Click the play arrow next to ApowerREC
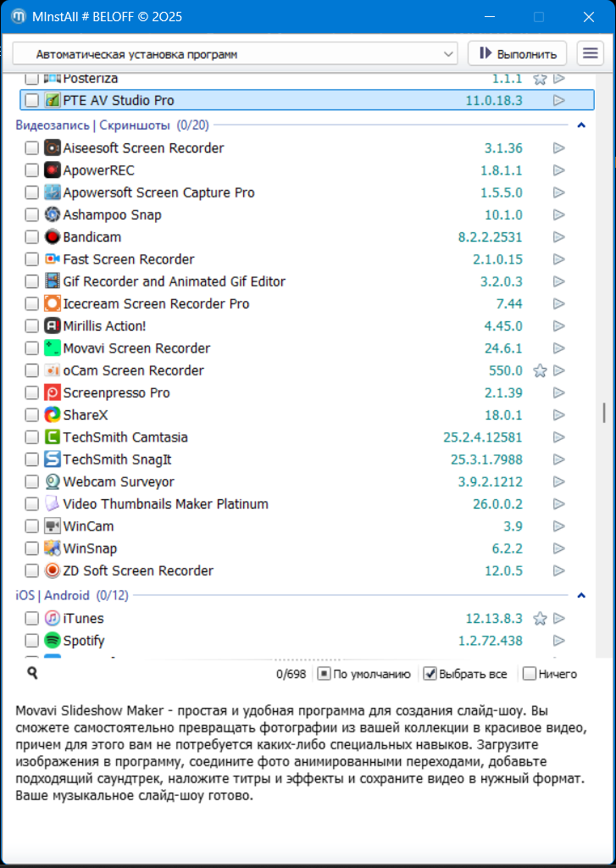Image resolution: width=616 pixels, height=868 pixels. pyautogui.click(x=558, y=170)
